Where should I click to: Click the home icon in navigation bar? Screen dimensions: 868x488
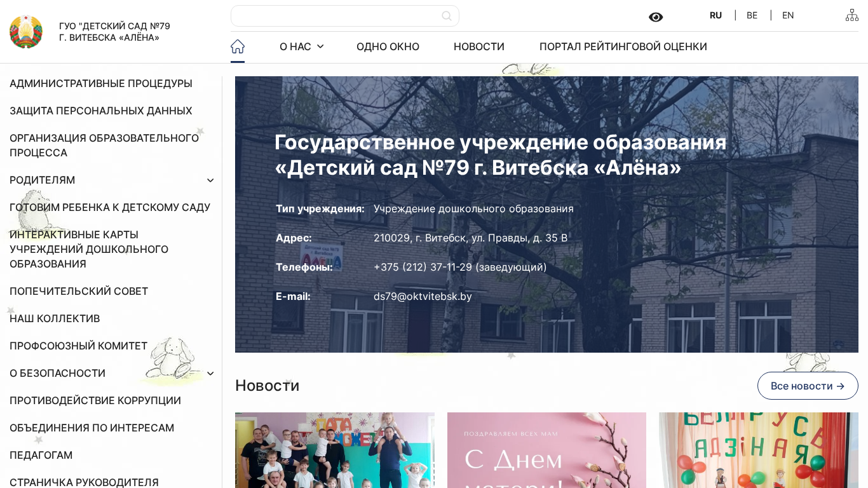click(238, 46)
